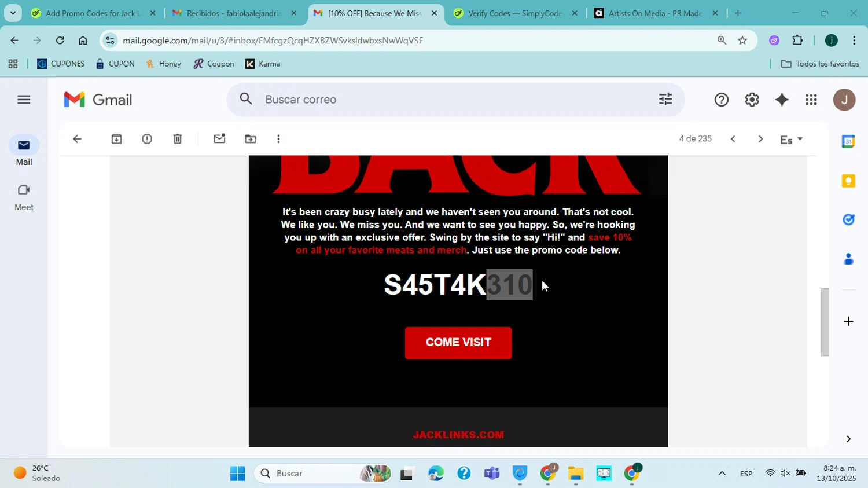Open Microsoft Edge from taskbar
The image size is (868, 488).
(x=436, y=474)
